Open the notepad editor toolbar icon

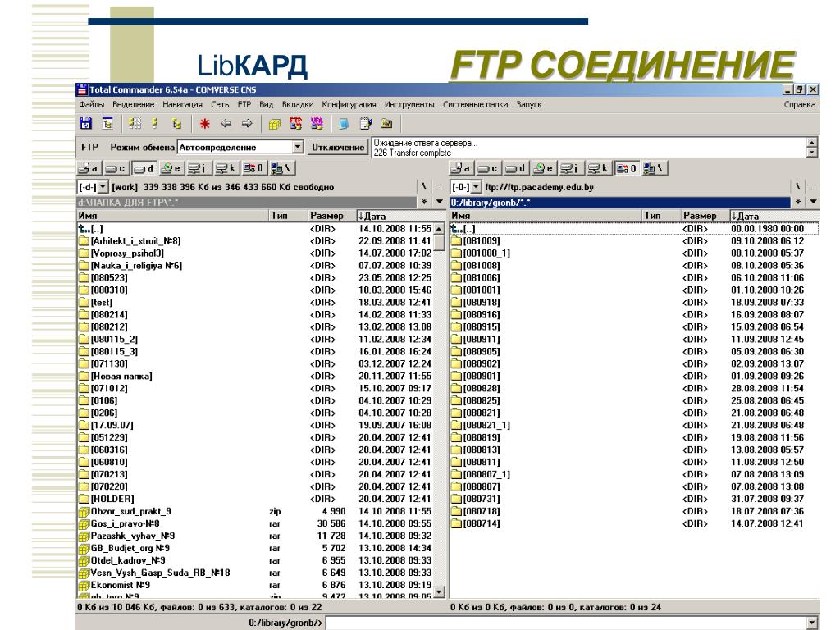point(366,124)
